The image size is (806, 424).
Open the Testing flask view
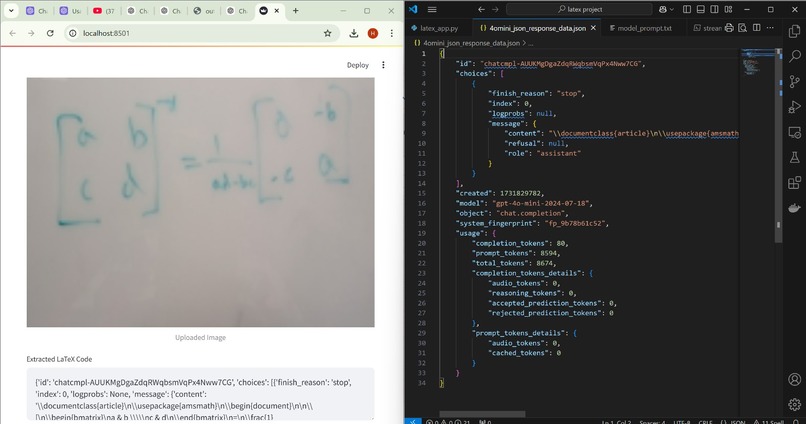(794, 157)
